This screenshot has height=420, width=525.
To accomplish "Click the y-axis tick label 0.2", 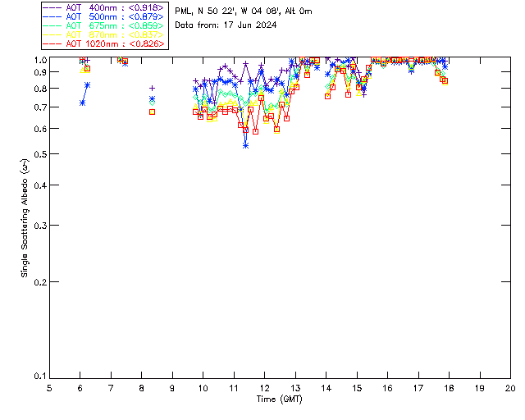I will pos(40,282).
